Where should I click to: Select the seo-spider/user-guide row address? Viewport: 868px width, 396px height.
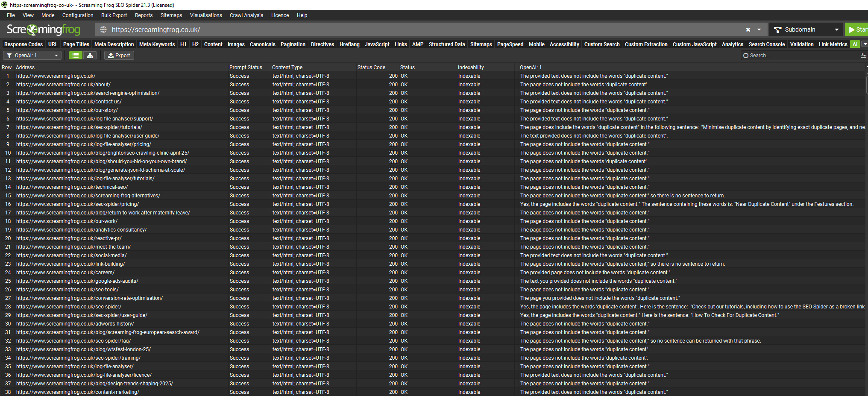tap(82, 315)
